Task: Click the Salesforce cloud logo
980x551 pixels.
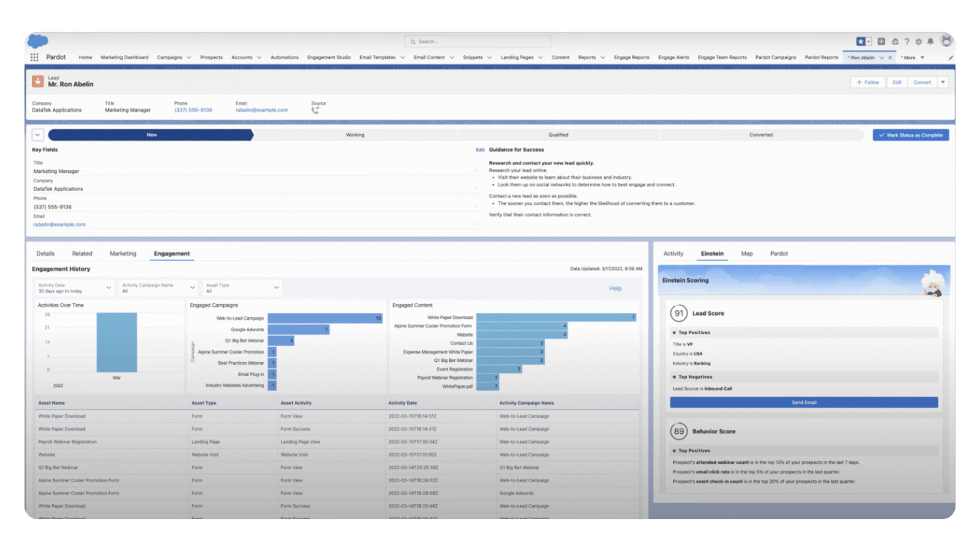Action: [37, 41]
